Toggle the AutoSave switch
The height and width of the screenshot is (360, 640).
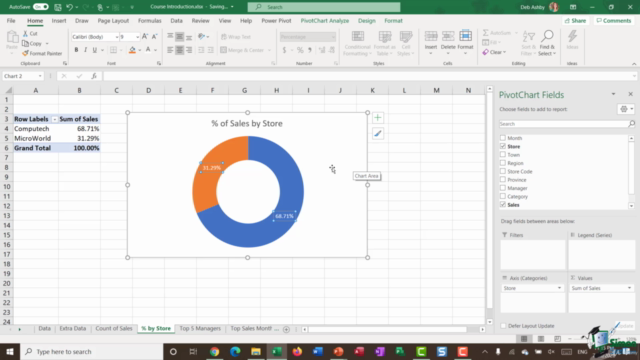tap(40, 7)
